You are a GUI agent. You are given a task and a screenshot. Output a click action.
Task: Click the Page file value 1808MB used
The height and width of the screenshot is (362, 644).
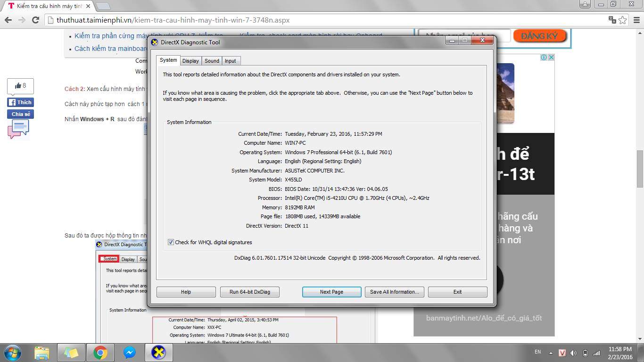[x=322, y=216]
